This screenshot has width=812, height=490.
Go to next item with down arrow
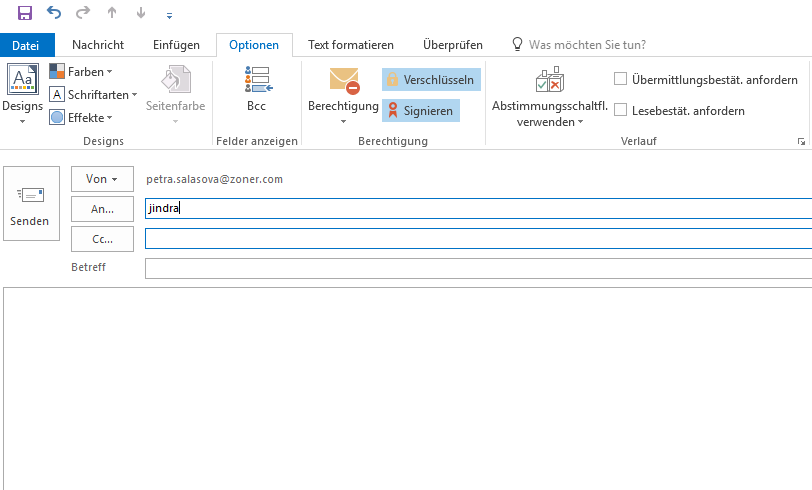tap(141, 13)
